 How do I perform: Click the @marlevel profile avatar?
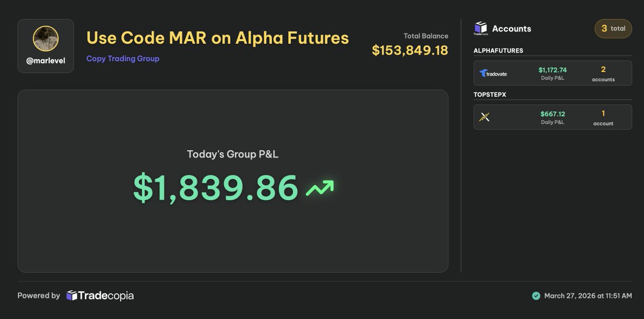46,39
